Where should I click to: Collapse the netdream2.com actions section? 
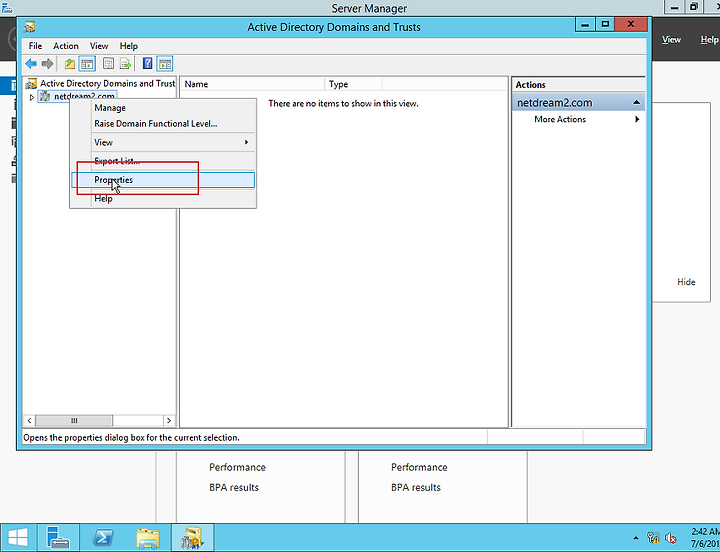[x=636, y=102]
